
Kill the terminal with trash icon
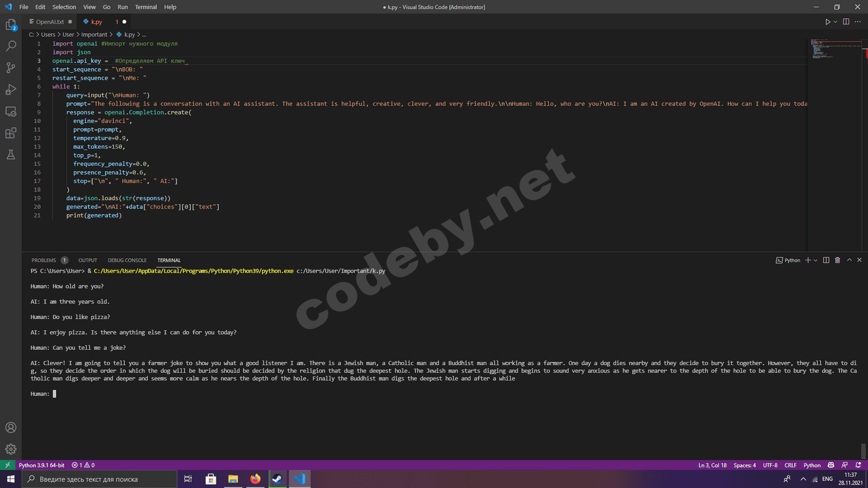coord(838,260)
